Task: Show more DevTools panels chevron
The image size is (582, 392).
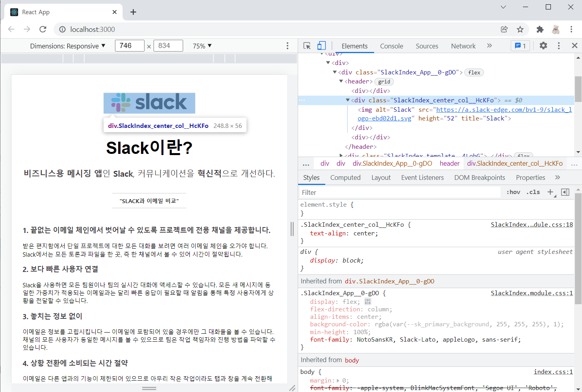Action: (489, 46)
